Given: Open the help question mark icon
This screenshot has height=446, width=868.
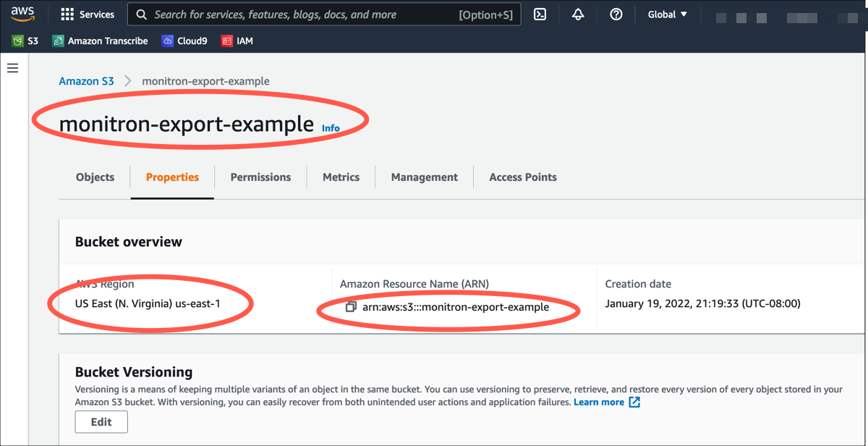Looking at the screenshot, I should click(616, 14).
